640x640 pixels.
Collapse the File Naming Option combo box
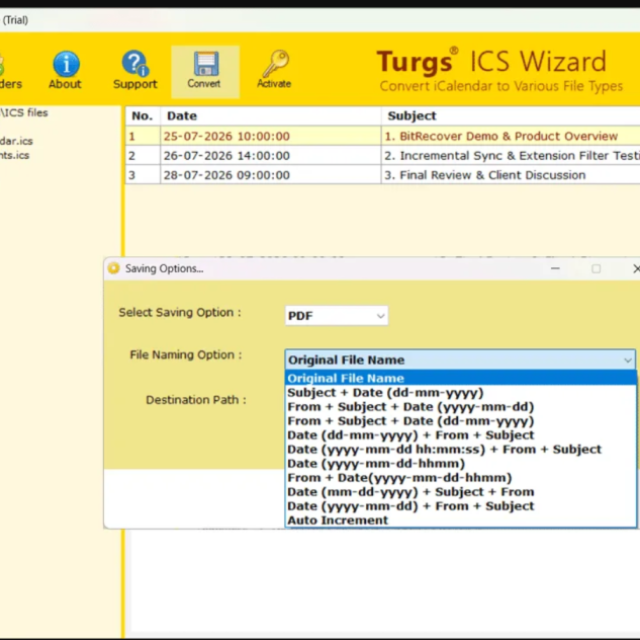460,360
